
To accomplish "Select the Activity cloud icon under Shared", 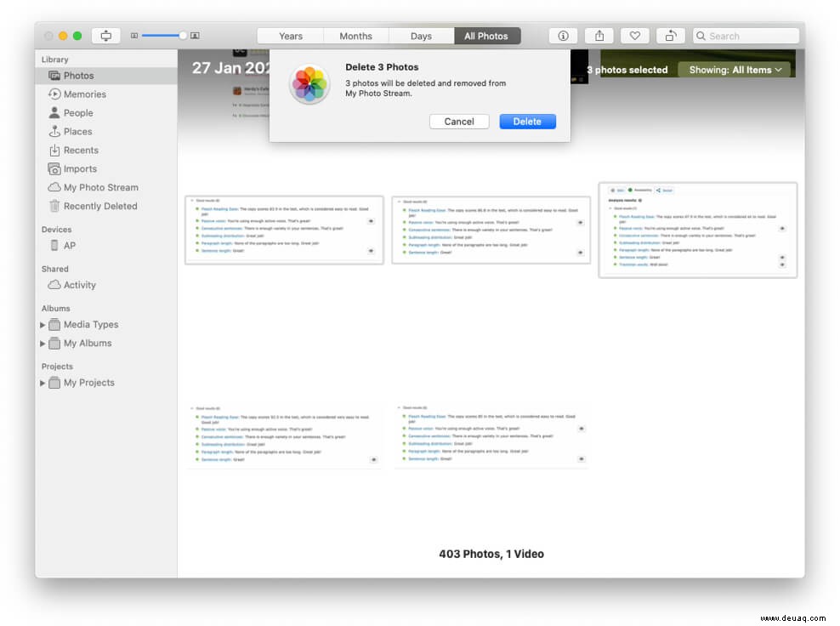I will click(54, 285).
